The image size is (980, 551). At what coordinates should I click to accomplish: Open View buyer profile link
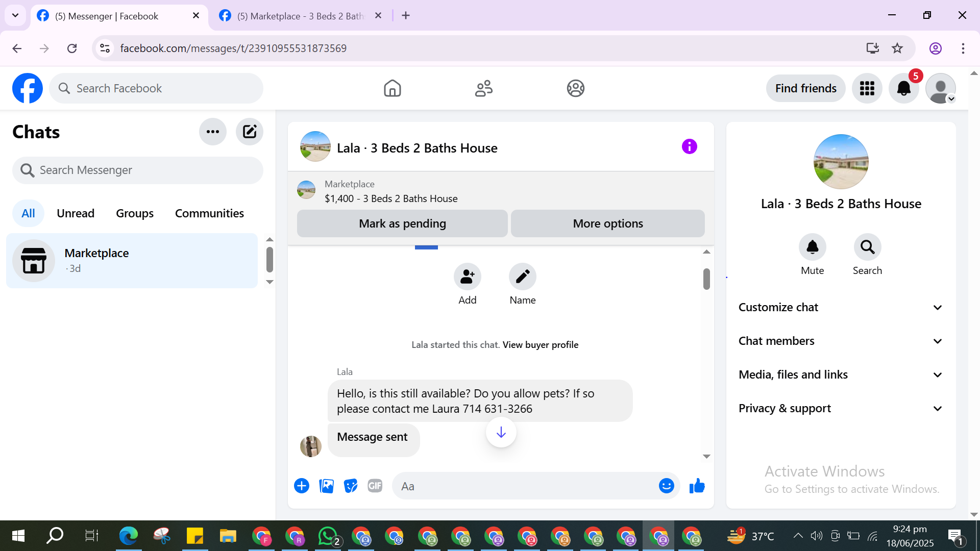pos(541,345)
